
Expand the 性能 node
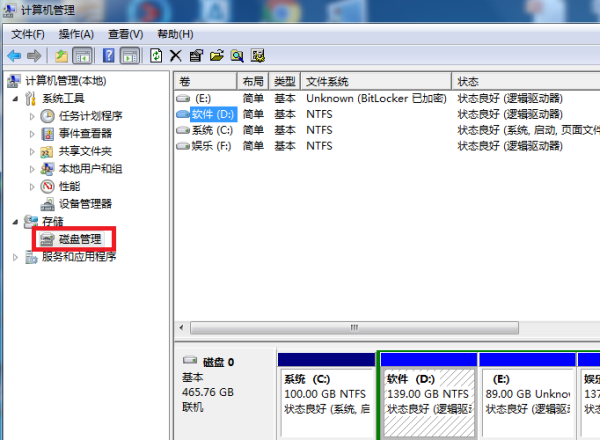(32, 186)
